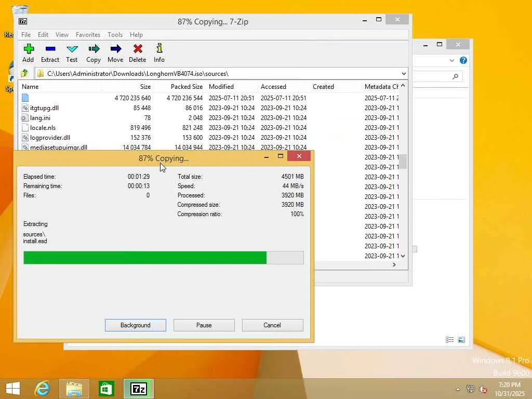Sort by the Name column header
This screenshot has width=532, height=399.
click(x=60, y=87)
